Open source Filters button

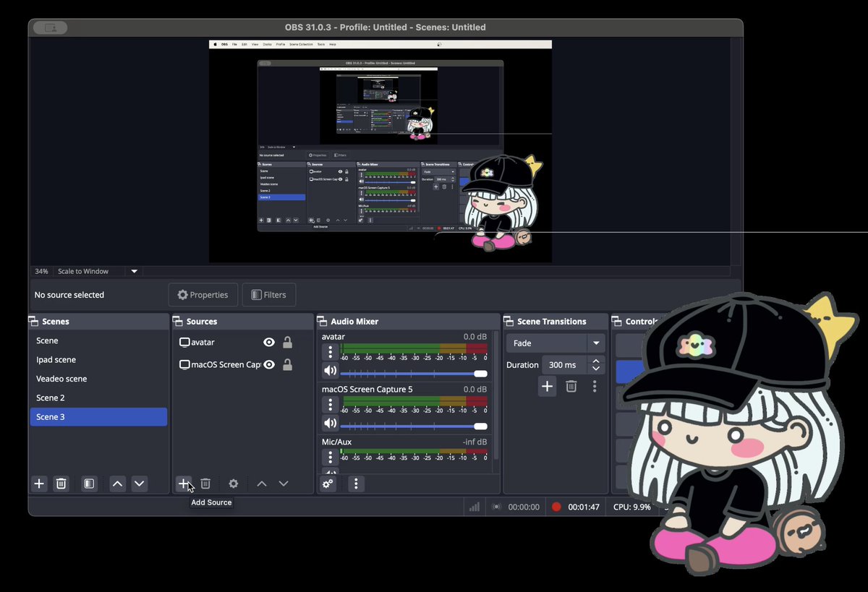pyautogui.click(x=269, y=295)
